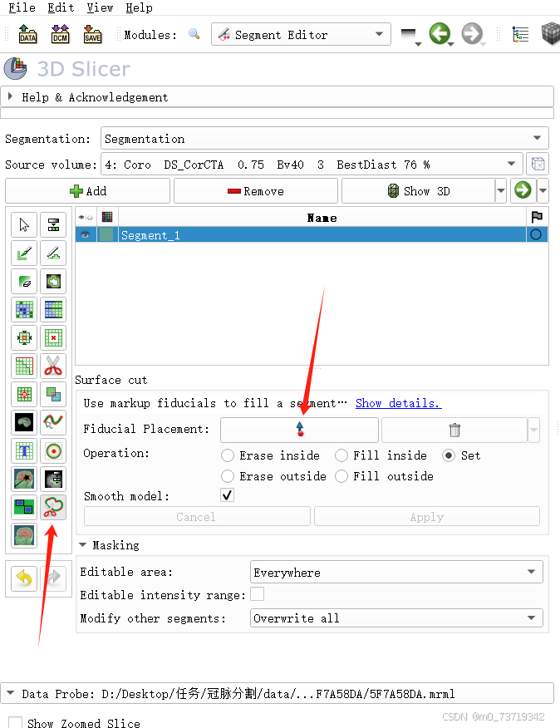This screenshot has width=560, height=728.
Task: Select the Islands effect icon
Action: pos(24,395)
